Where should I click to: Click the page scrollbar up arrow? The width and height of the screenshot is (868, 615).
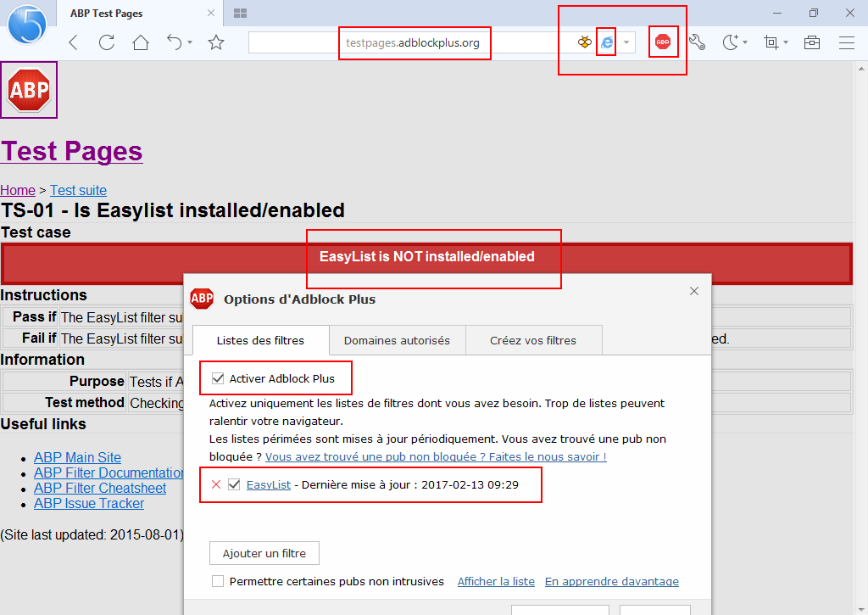[861, 69]
